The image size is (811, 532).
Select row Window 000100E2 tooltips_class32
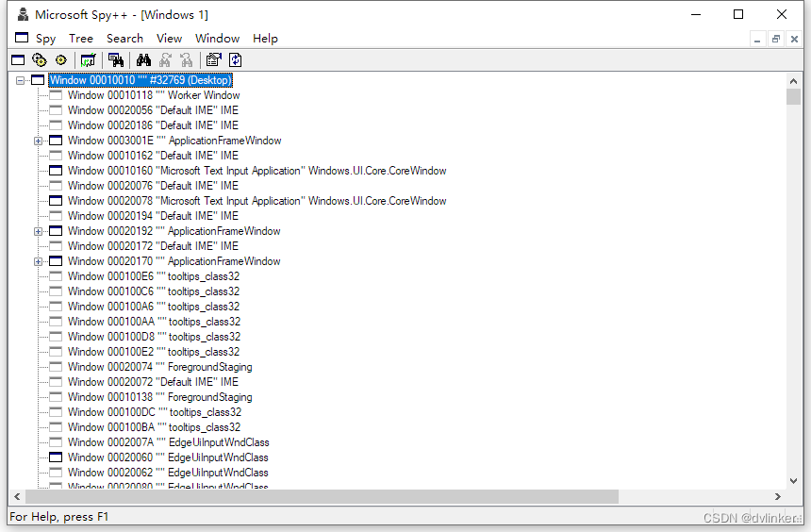click(x=154, y=352)
